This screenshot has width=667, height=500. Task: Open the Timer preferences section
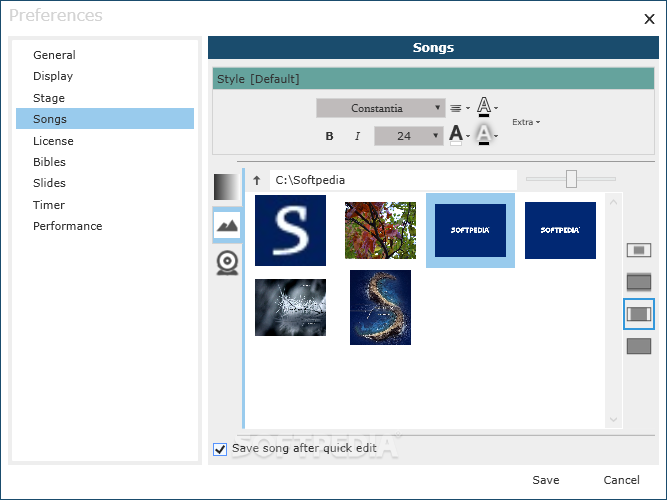pos(105,205)
